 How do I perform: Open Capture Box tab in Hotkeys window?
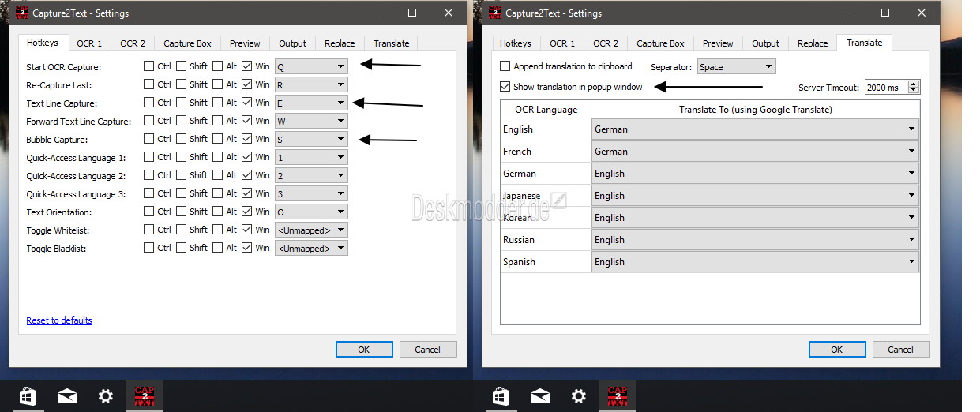(187, 43)
